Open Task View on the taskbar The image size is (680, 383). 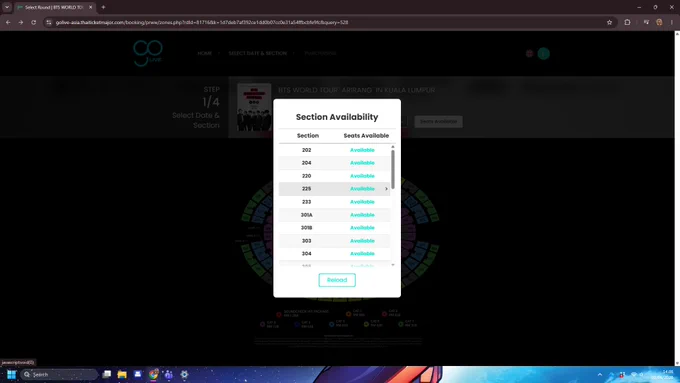coord(107,374)
